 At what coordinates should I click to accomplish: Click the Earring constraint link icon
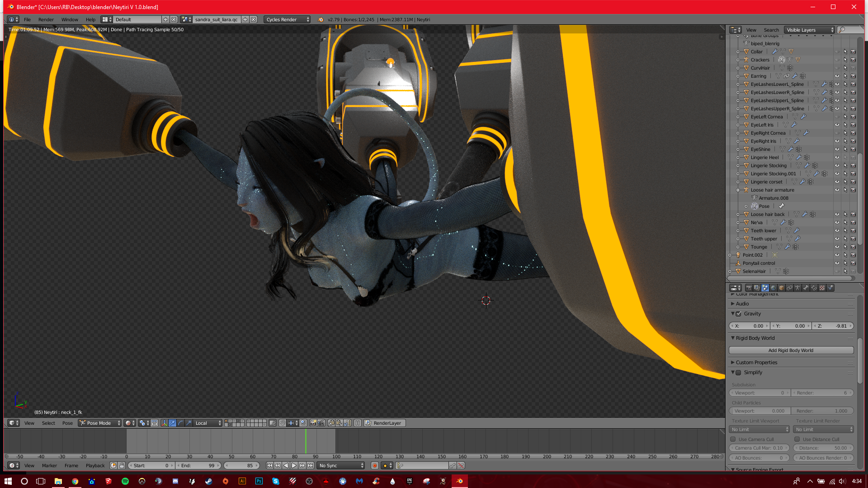click(787, 76)
